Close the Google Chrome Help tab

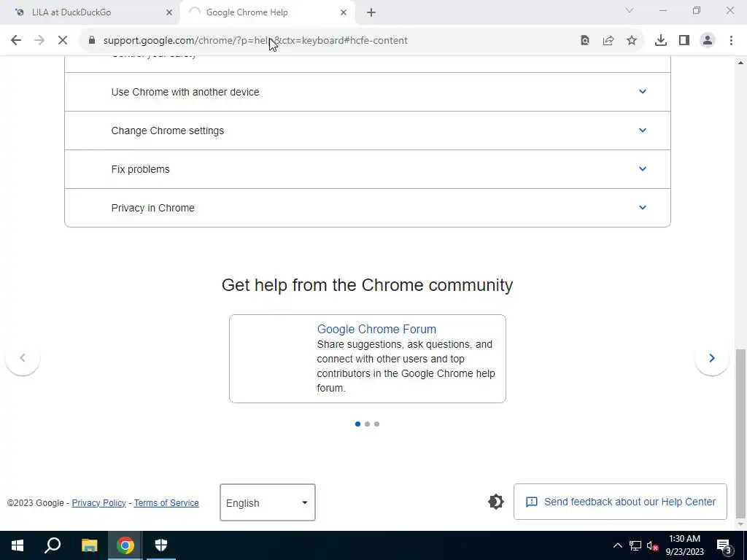344,12
